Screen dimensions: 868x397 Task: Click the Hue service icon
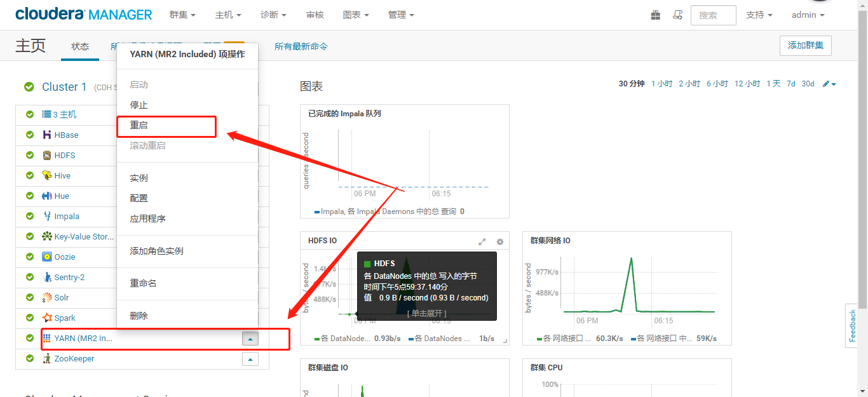(x=46, y=196)
